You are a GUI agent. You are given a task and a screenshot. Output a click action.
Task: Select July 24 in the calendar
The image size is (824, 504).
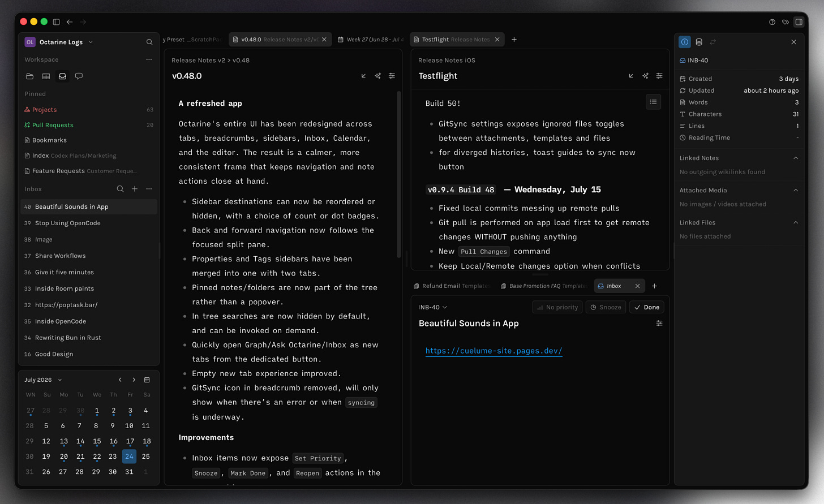[129, 456]
